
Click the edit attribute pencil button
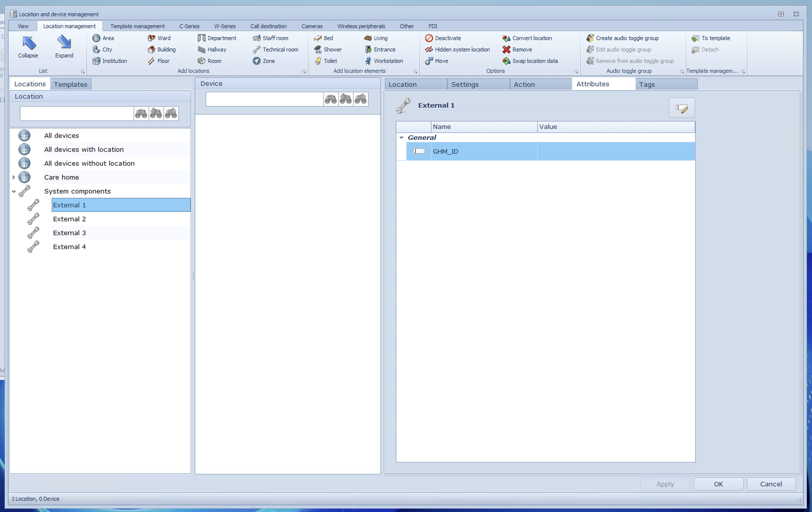click(681, 108)
